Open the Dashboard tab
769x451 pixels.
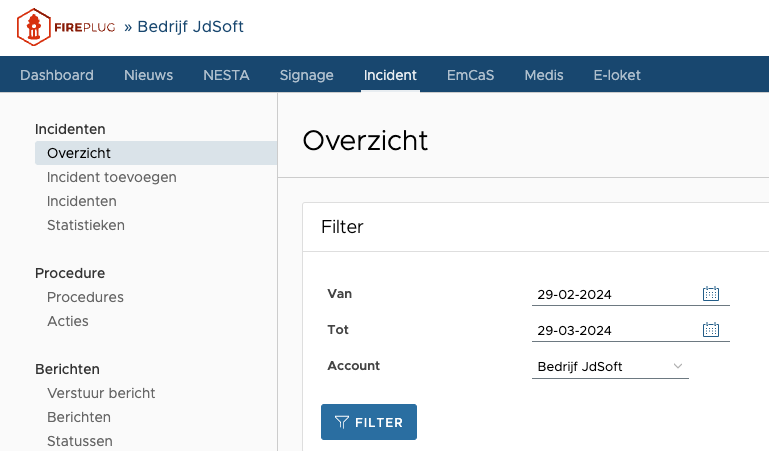click(57, 75)
